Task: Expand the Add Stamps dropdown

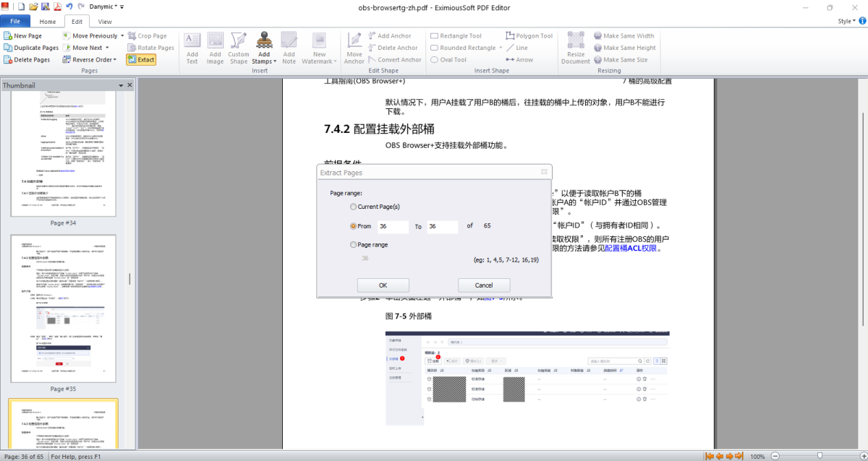Action: (264, 62)
